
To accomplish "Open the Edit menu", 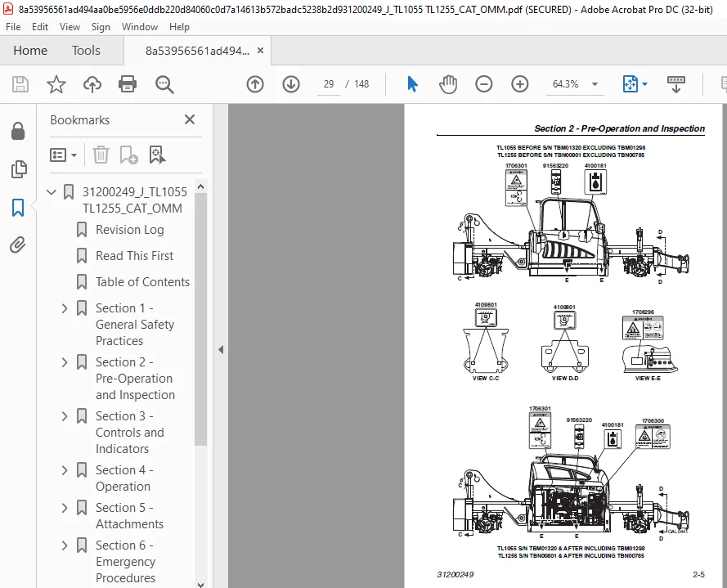I will click(40, 27).
